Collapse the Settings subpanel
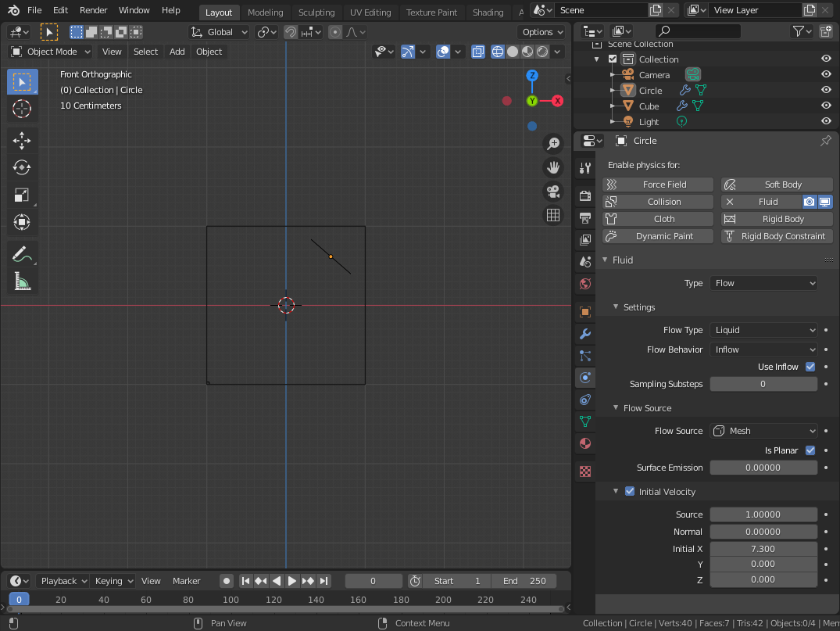 pos(616,307)
